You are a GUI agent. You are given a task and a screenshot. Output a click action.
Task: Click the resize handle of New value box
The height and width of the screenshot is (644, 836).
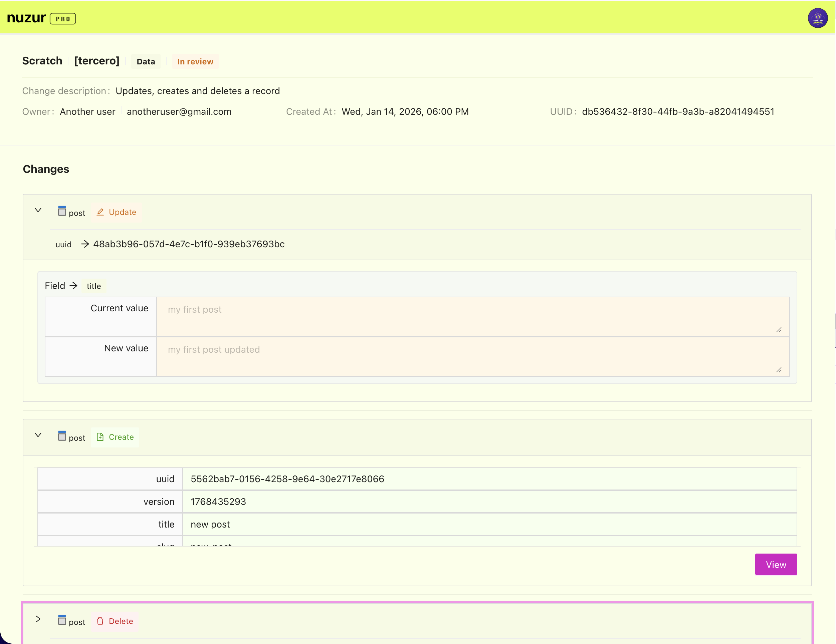pos(779,370)
